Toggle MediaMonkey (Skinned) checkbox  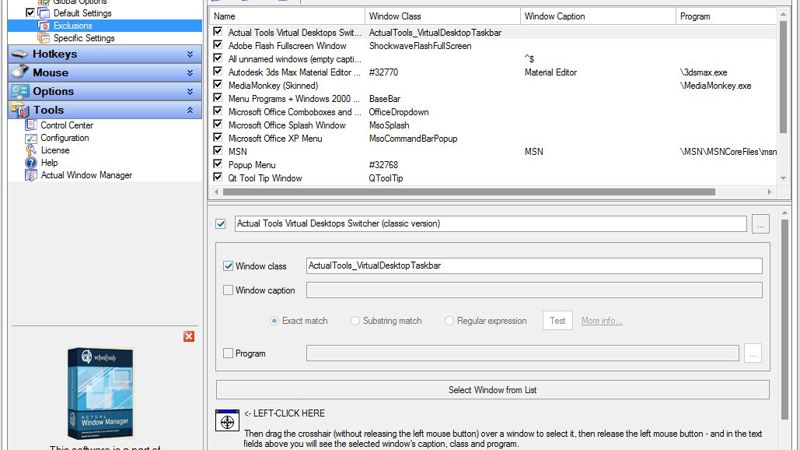click(x=218, y=85)
